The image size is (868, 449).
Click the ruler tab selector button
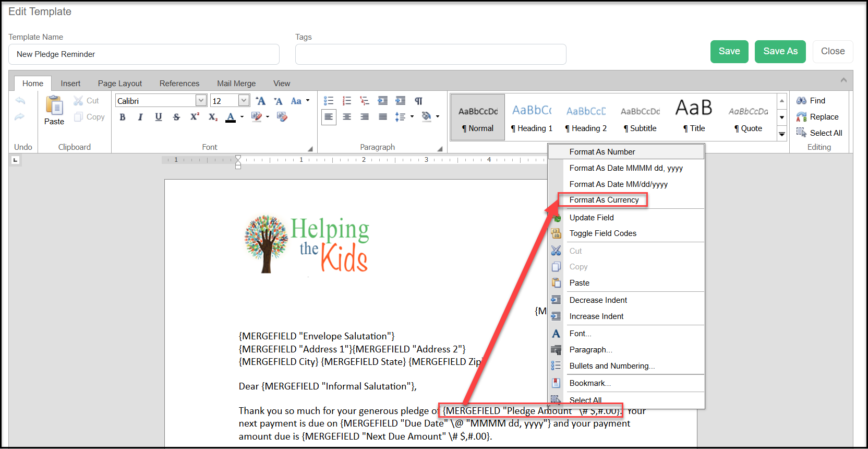coord(16,160)
